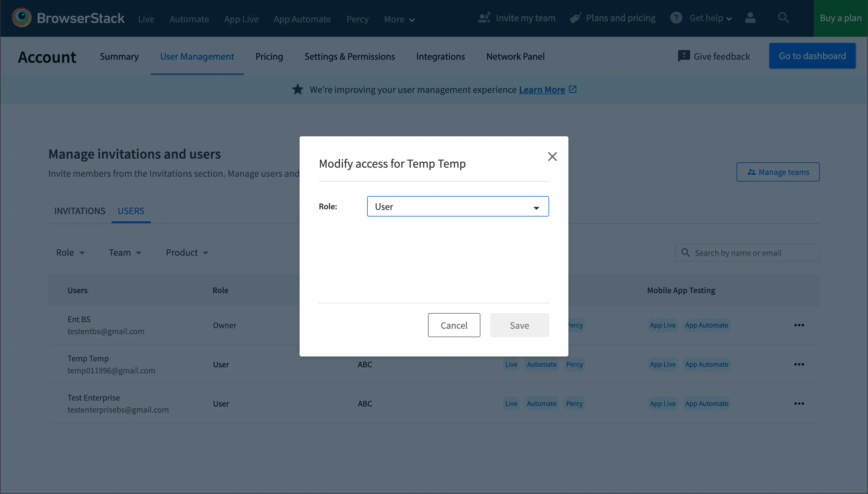This screenshot has height=494, width=868.
Task: Open three-dot menu for Test Enterprise row
Action: 799,404
